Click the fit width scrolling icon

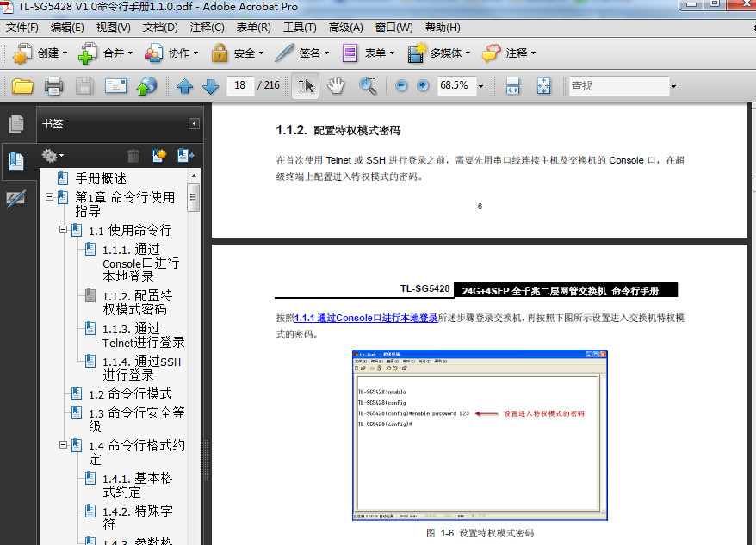(x=512, y=86)
